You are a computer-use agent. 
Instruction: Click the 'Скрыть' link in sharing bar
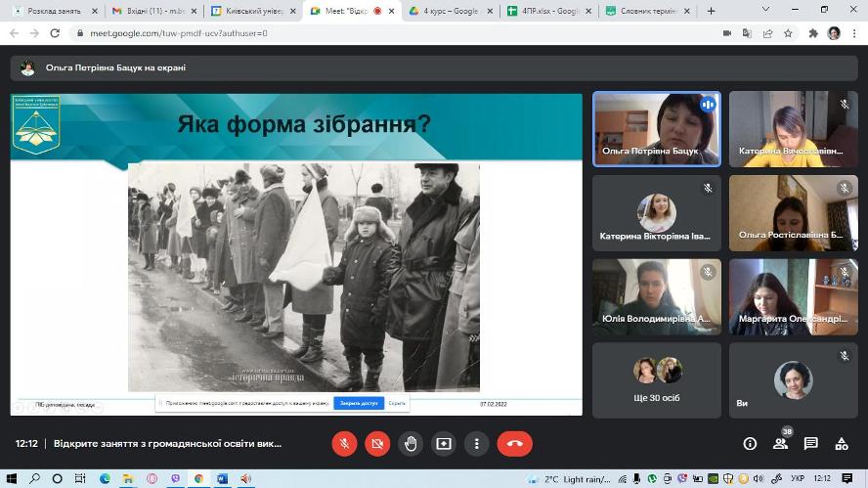(x=397, y=403)
